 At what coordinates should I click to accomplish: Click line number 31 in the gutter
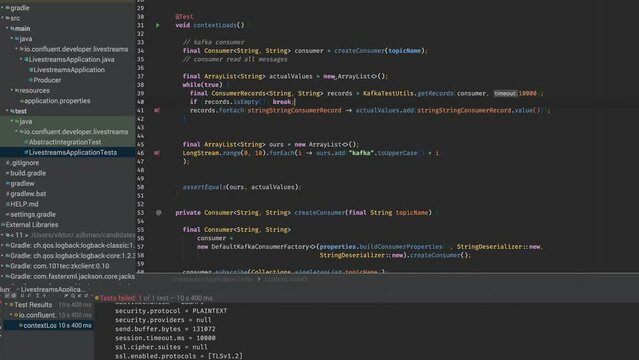click(x=140, y=25)
